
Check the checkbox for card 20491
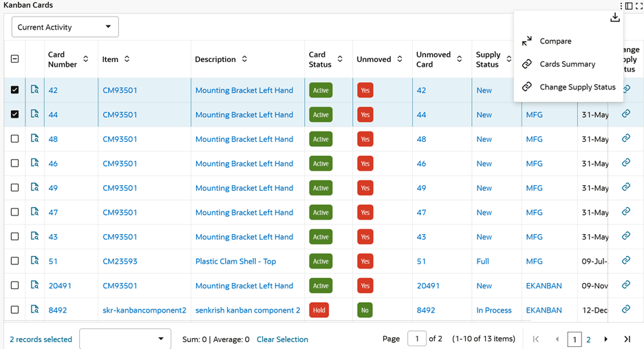coord(14,285)
